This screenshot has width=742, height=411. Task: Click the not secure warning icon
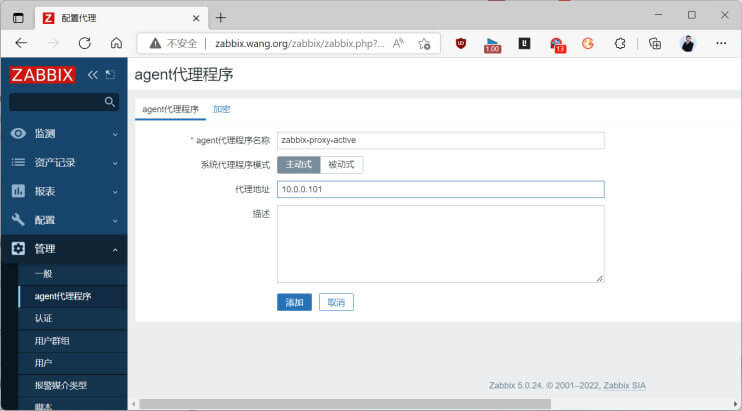(x=155, y=44)
